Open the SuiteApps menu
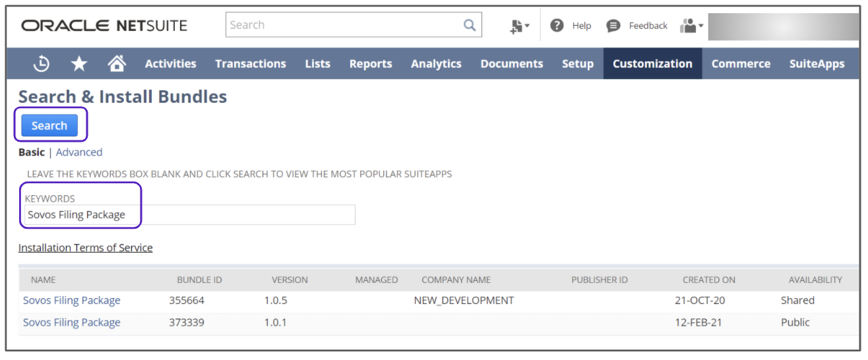Screen dimensions: 868x360 (817, 63)
